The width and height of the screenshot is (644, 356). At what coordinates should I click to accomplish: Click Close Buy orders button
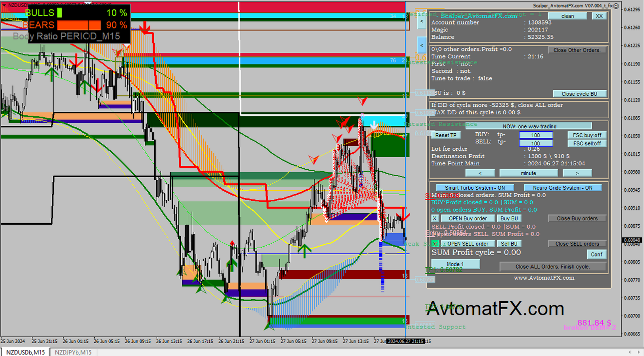(577, 218)
